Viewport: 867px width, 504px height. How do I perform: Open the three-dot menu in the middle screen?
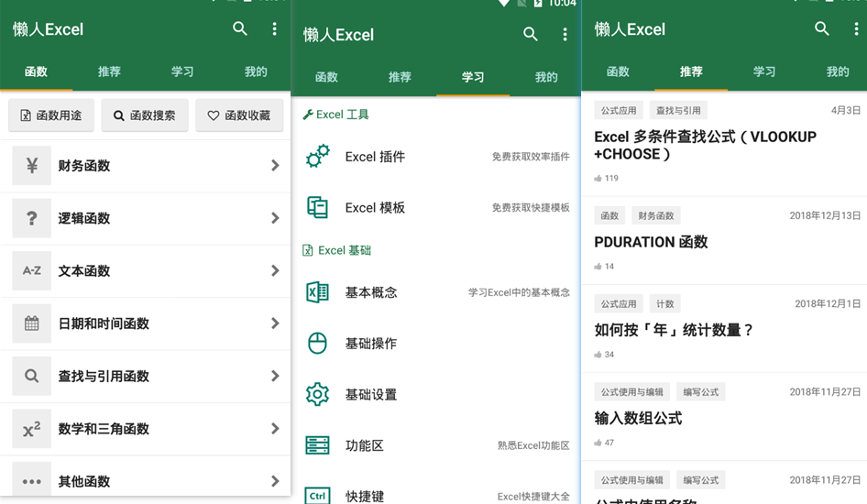[565, 34]
